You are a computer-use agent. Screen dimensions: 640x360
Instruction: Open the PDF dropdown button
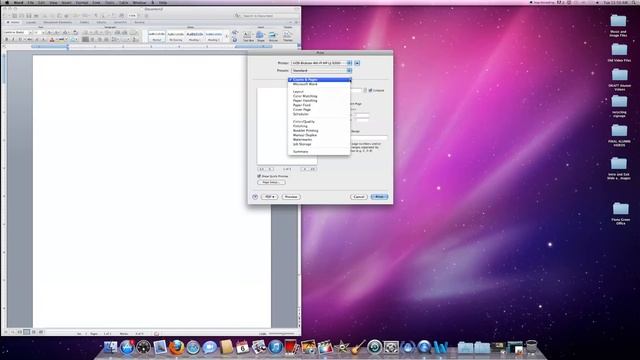[x=269, y=197]
